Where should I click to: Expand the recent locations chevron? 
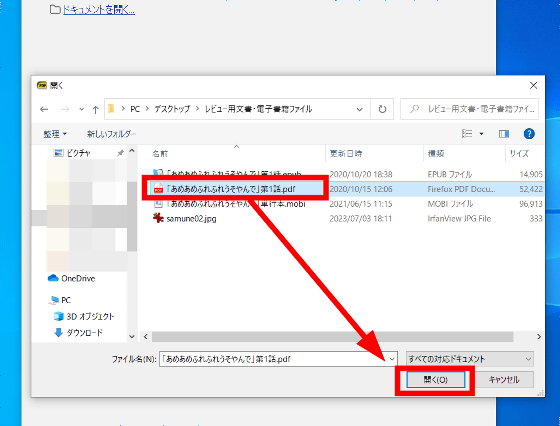[x=82, y=109]
